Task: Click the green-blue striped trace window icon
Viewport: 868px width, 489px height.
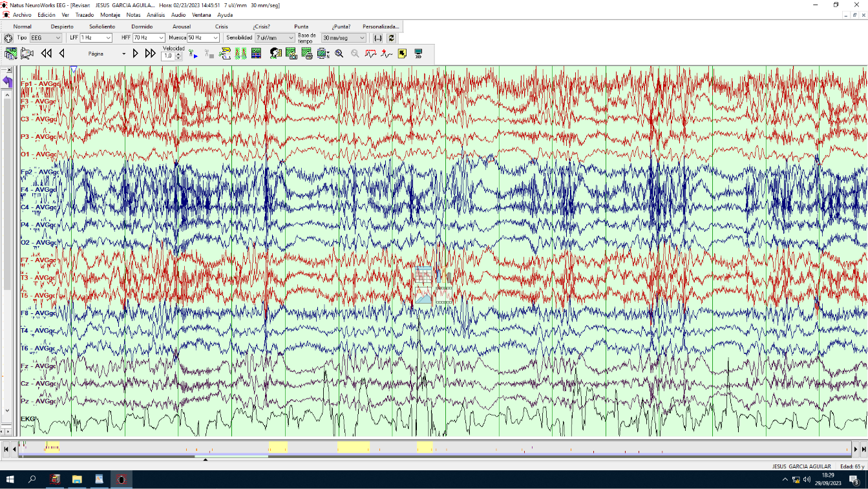Action: 256,54
